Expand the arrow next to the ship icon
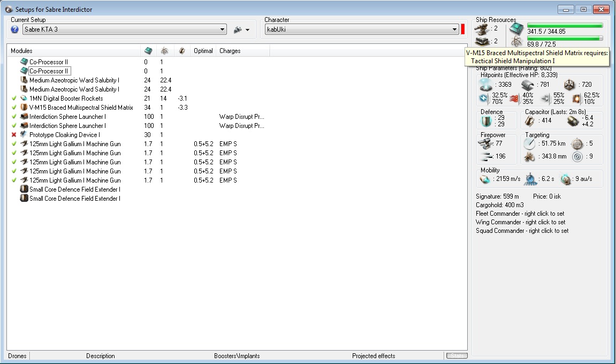 coord(247,30)
